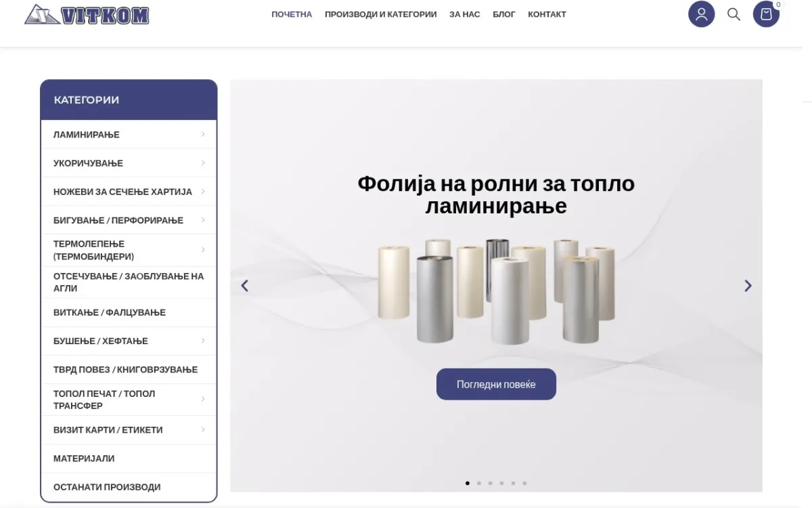
Task: Open the user account icon
Action: tap(701, 14)
